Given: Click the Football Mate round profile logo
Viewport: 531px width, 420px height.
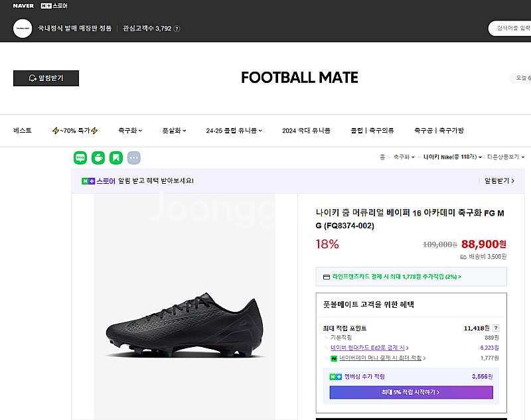Looking at the screenshot, I should coord(23,29).
